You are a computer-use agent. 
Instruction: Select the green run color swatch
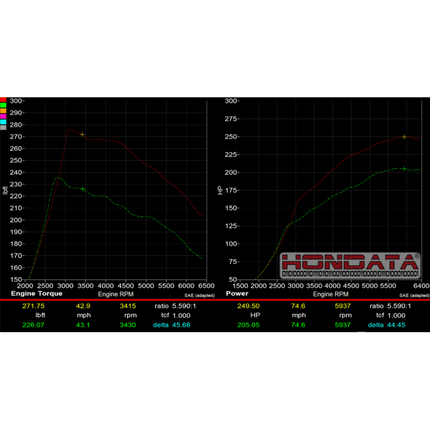pyautogui.click(x=3, y=105)
